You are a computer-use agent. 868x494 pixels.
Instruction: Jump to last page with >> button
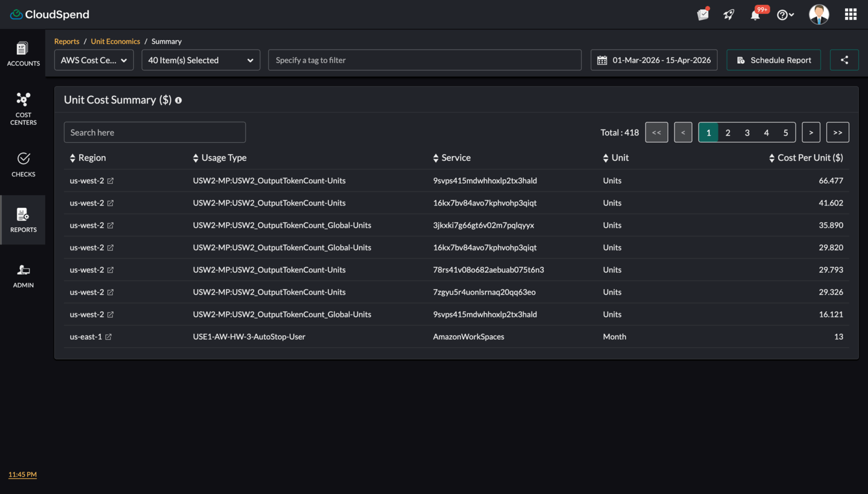click(x=837, y=133)
